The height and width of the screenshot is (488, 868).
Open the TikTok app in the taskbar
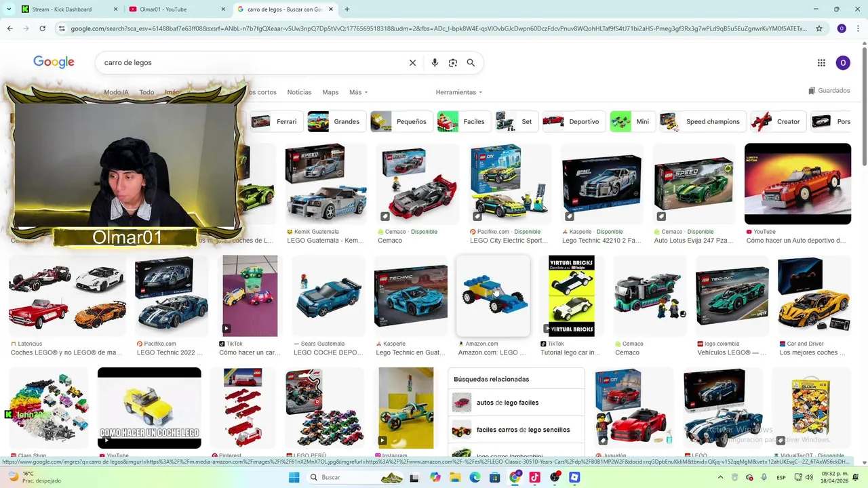[x=534, y=477]
